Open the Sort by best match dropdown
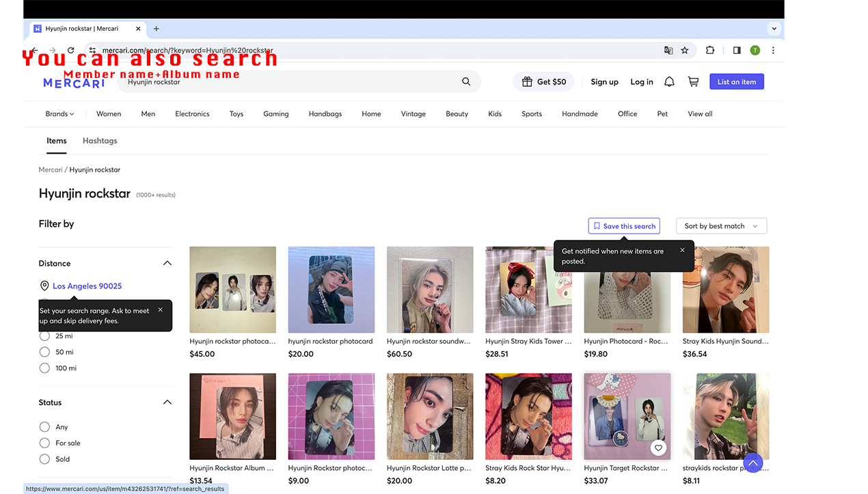This screenshot has height=494, width=868. tap(721, 226)
